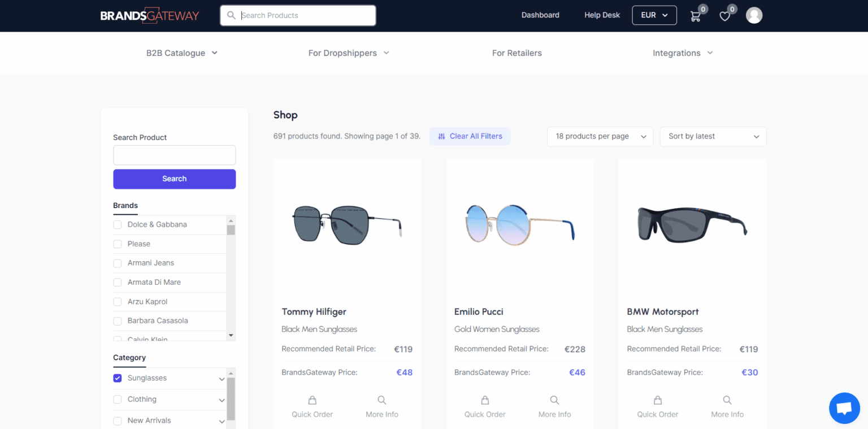Enable the Dolce & Gabbana brand filter
This screenshot has width=868, height=429.
(x=117, y=224)
